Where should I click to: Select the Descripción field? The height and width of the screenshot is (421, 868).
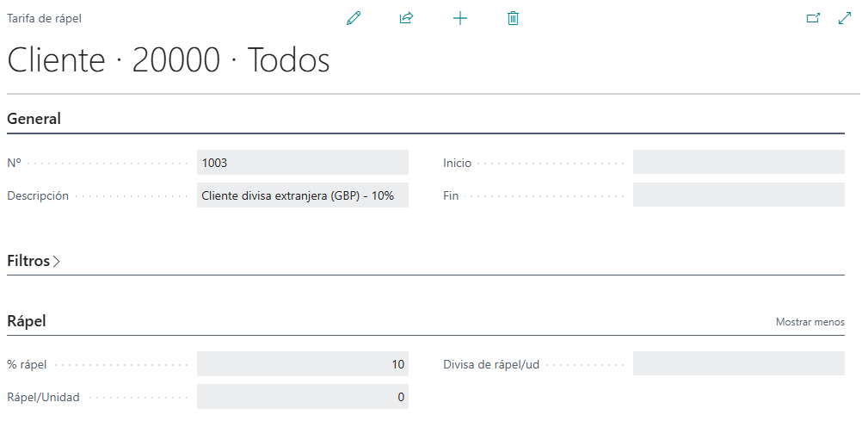pyautogui.click(x=302, y=195)
